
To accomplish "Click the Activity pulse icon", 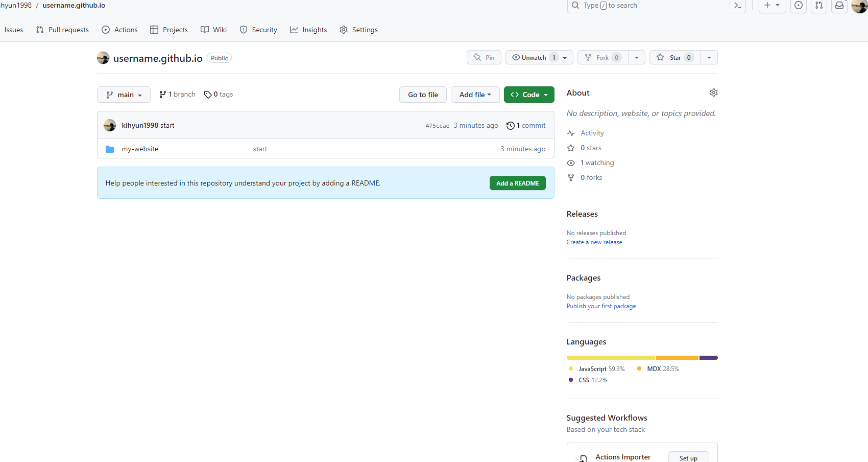I will 571,133.
